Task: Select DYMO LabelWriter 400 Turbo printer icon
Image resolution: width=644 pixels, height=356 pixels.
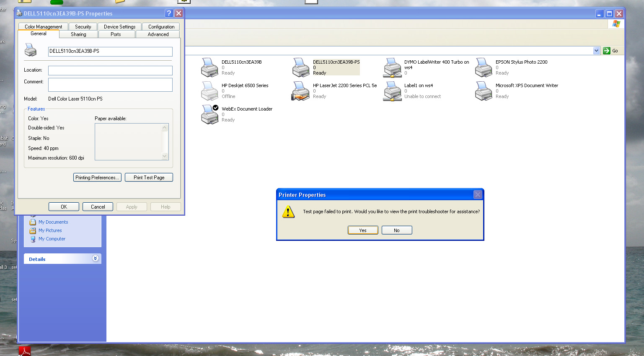Action: click(x=392, y=67)
